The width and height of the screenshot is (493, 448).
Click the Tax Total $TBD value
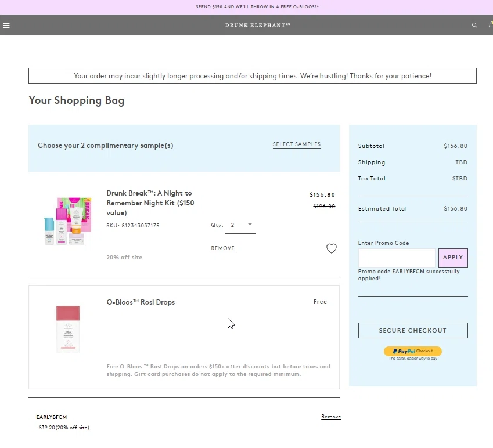(x=460, y=179)
